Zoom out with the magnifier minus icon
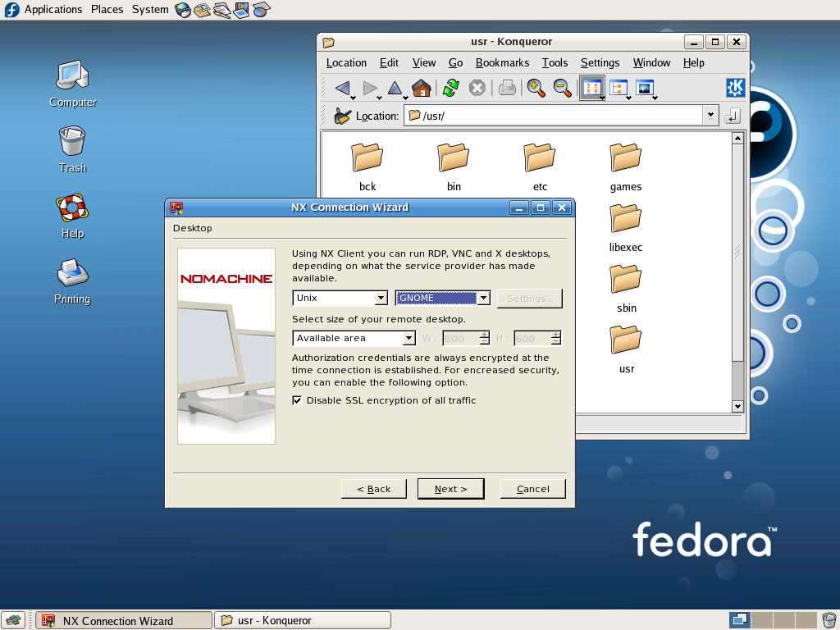840x630 pixels. click(563, 88)
